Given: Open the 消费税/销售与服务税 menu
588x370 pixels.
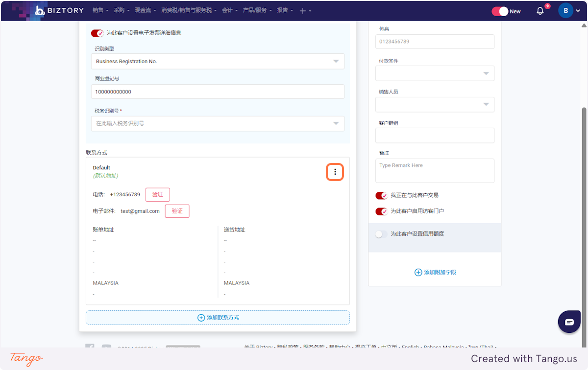Looking at the screenshot, I should click(189, 10).
